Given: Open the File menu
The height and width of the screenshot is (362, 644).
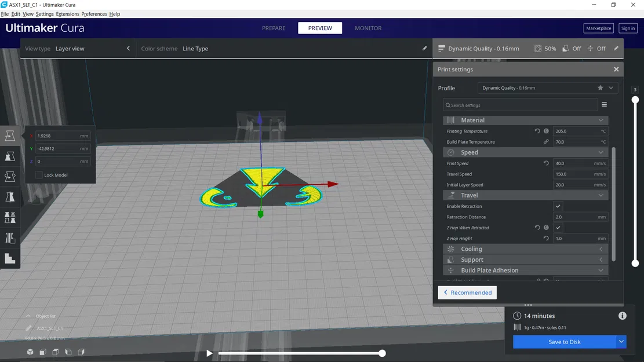Looking at the screenshot, I should [x=5, y=14].
